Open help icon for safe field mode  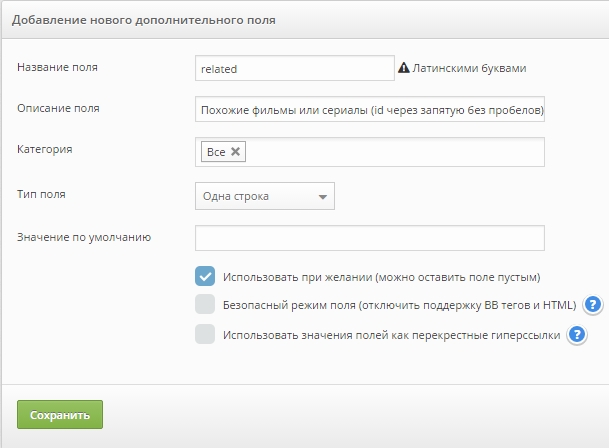[x=592, y=305]
